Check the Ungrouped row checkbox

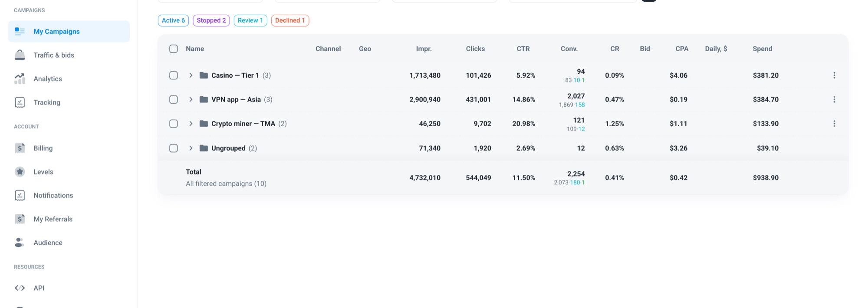tap(174, 148)
